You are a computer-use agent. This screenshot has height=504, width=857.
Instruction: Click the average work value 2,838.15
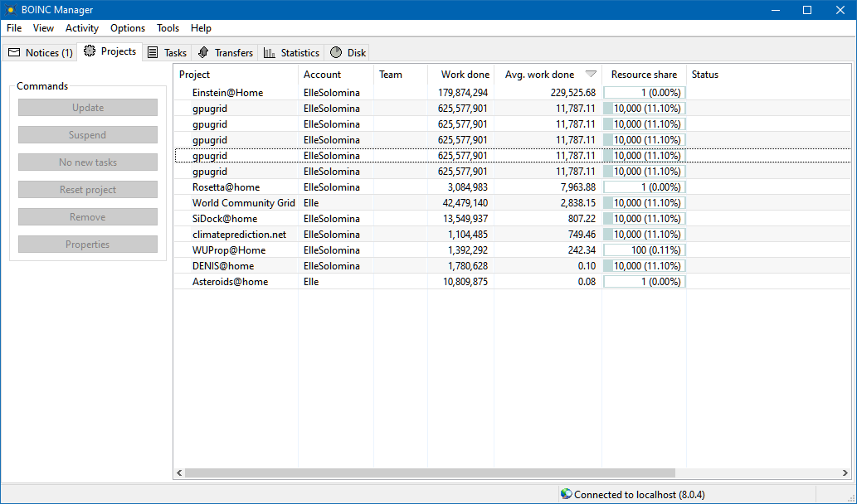[577, 203]
